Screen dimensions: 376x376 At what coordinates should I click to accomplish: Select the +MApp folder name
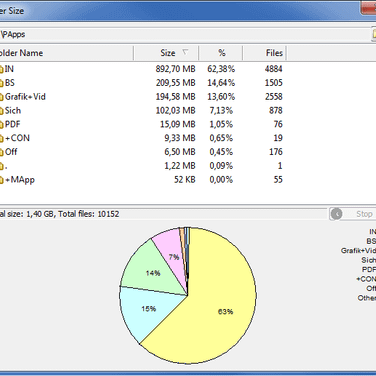[x=20, y=180]
